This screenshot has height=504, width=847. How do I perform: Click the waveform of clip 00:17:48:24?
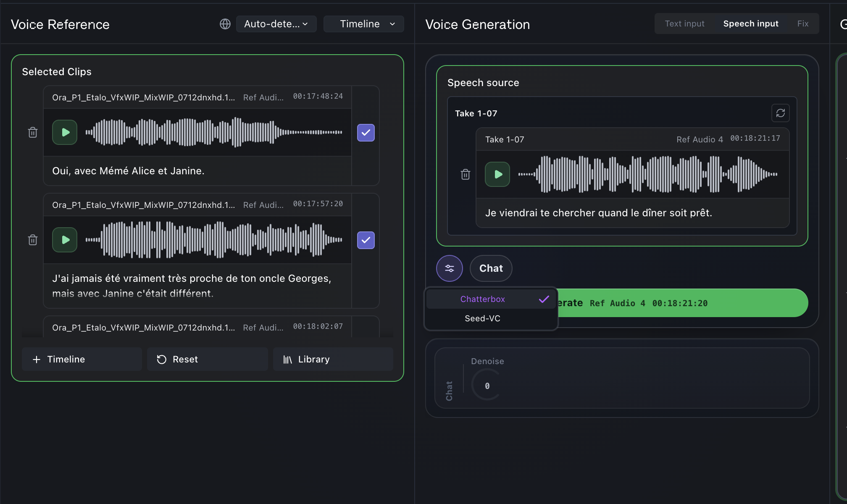(x=214, y=132)
